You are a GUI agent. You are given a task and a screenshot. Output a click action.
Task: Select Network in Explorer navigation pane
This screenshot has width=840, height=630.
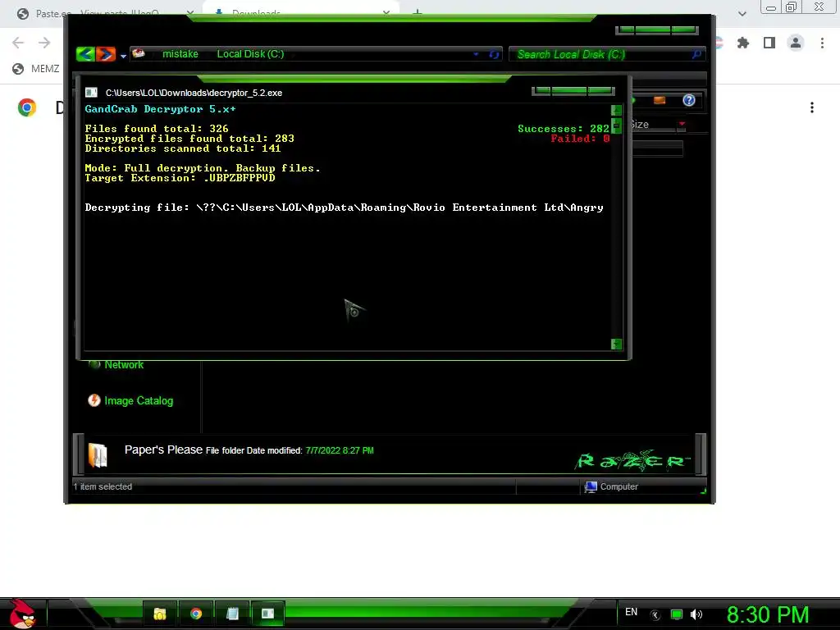click(x=124, y=365)
